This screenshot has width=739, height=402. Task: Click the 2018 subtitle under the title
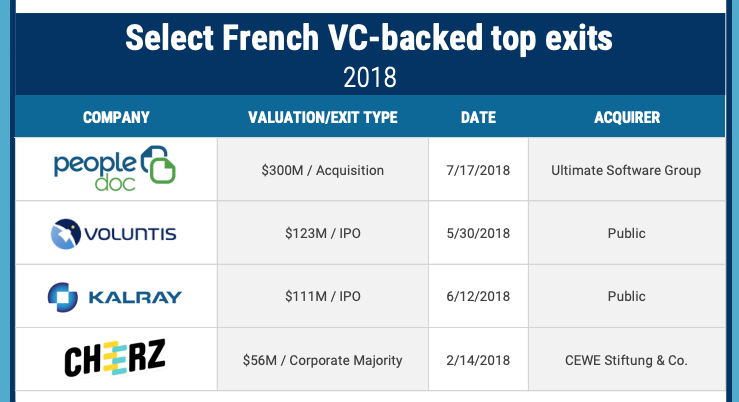click(369, 76)
